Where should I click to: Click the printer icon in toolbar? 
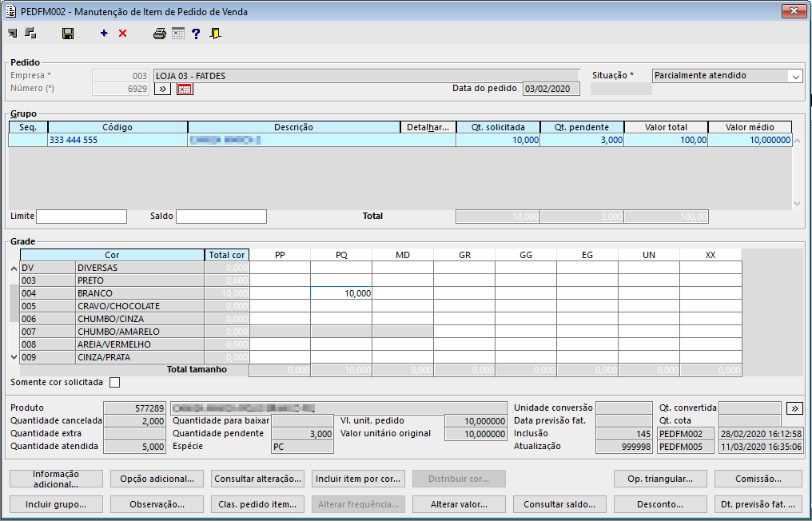tap(160, 34)
